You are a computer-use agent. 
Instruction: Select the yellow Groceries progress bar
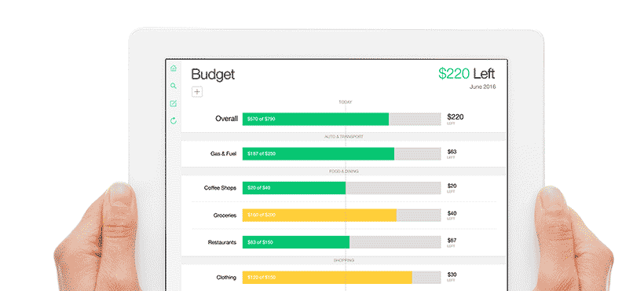pyautogui.click(x=342, y=215)
